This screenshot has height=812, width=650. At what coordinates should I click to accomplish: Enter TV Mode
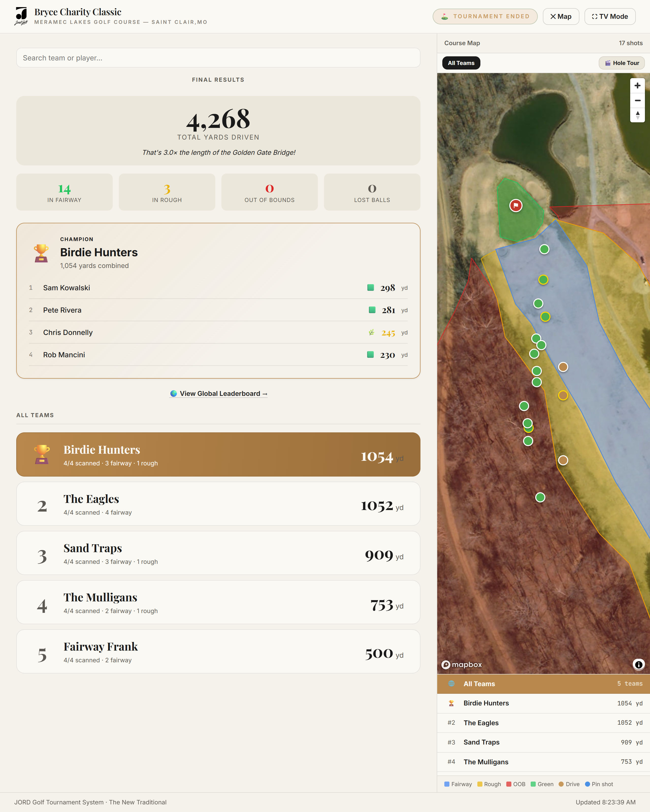point(610,16)
